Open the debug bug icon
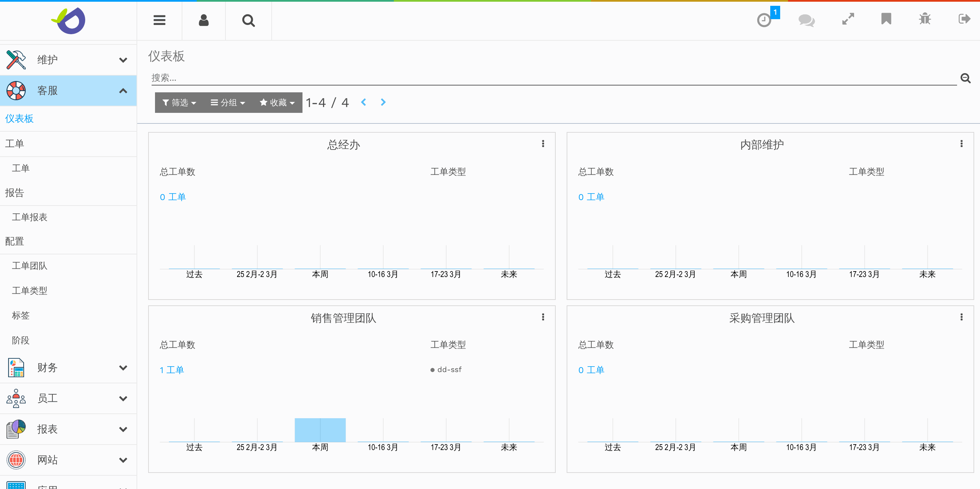 925,19
